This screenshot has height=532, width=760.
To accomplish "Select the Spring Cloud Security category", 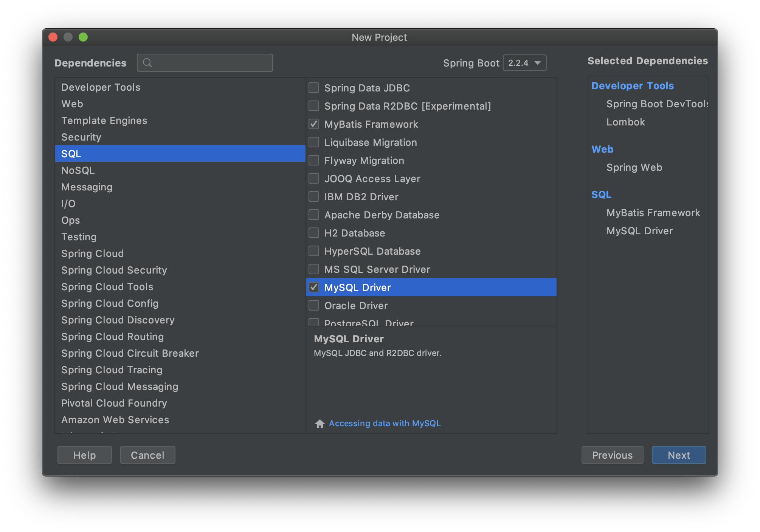I will coord(114,270).
